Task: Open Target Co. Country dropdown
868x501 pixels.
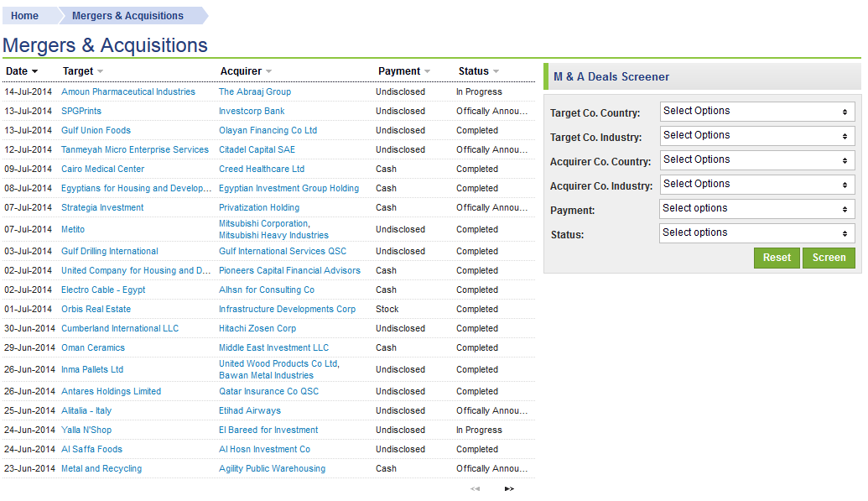Action: pos(757,112)
